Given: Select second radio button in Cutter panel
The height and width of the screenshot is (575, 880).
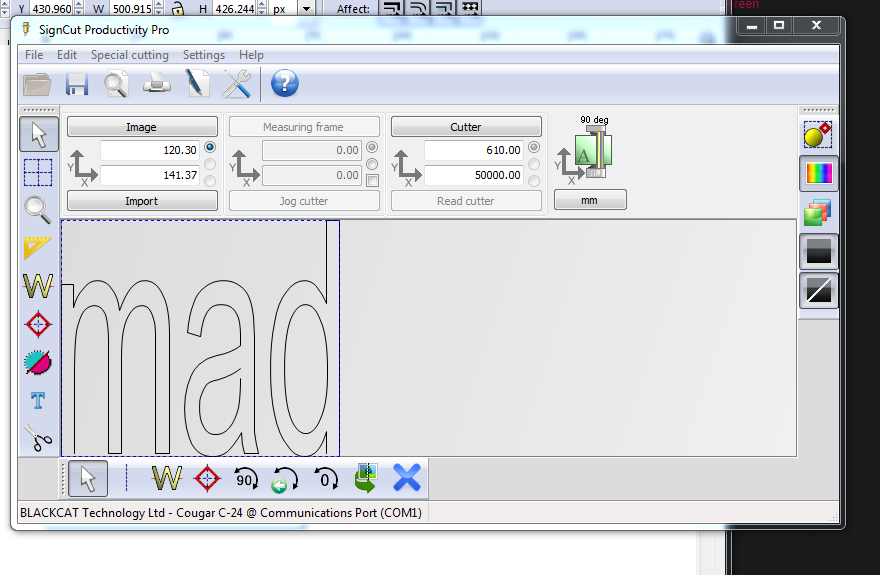Looking at the screenshot, I should pos(534,164).
